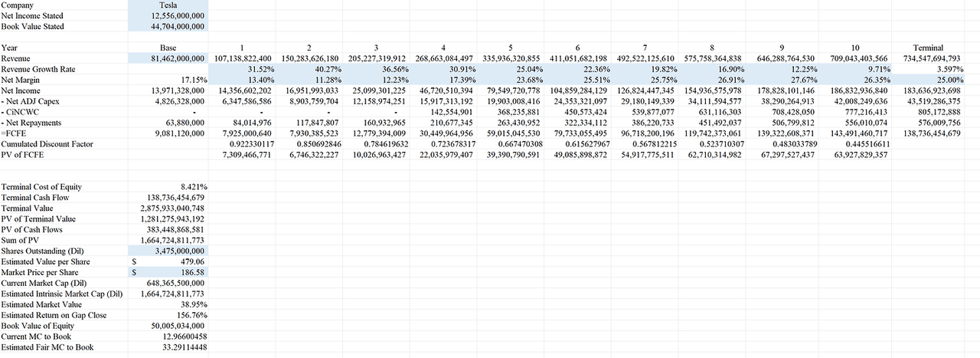980x358 pixels.
Task: Select the Terminal Value cell 2,875,933,040,748
Action: (171, 209)
